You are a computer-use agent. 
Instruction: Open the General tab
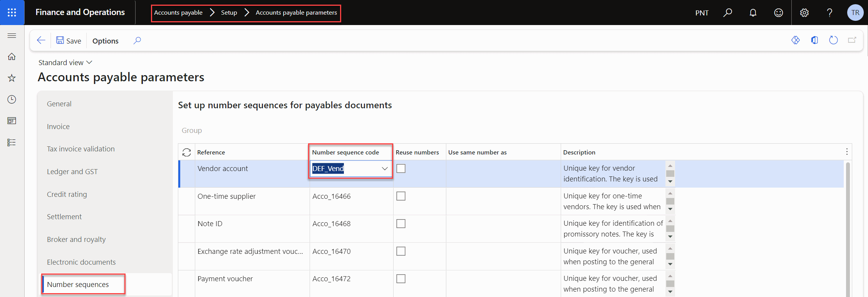(x=59, y=104)
